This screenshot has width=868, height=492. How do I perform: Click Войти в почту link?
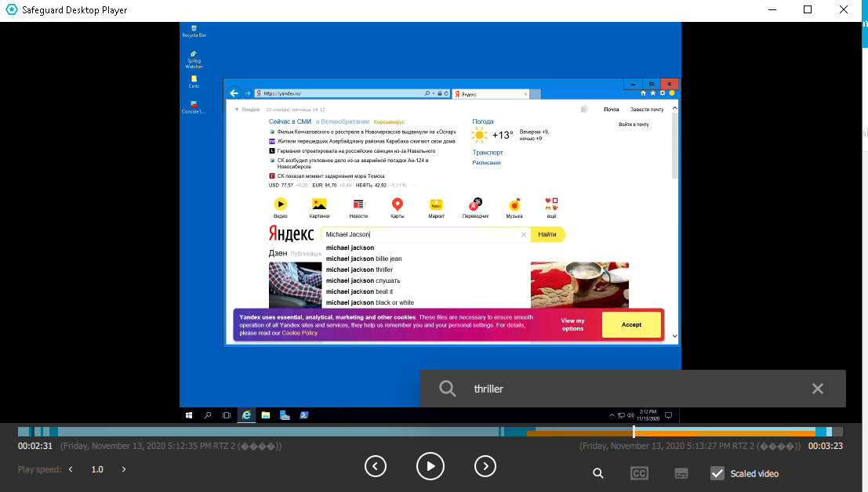pyautogui.click(x=634, y=125)
